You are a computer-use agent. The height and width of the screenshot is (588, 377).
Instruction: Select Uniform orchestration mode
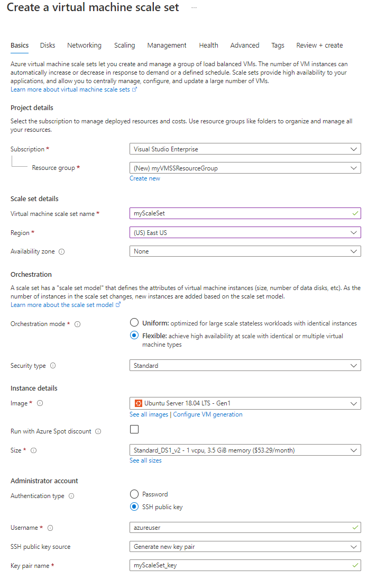point(134,323)
